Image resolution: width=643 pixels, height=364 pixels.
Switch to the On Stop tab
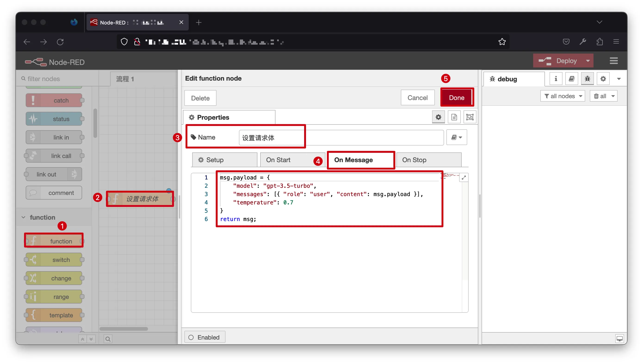click(414, 160)
